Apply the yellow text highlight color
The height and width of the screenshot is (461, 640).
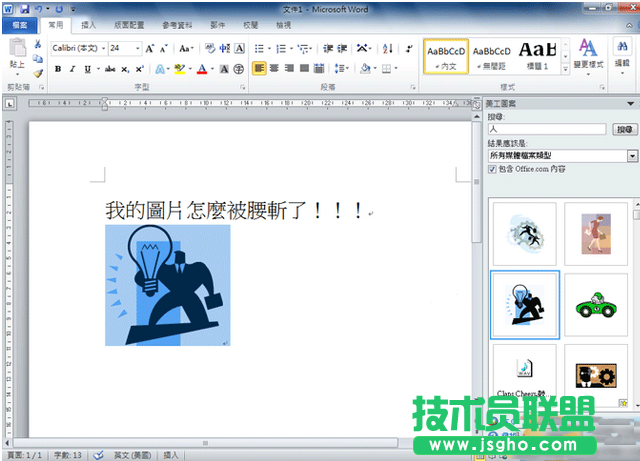pyautogui.click(x=180, y=69)
